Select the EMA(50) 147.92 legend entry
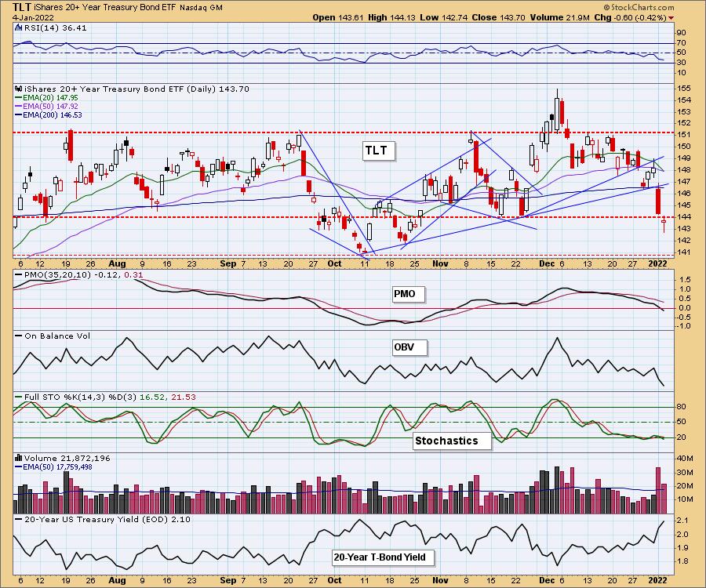 [x=46, y=106]
